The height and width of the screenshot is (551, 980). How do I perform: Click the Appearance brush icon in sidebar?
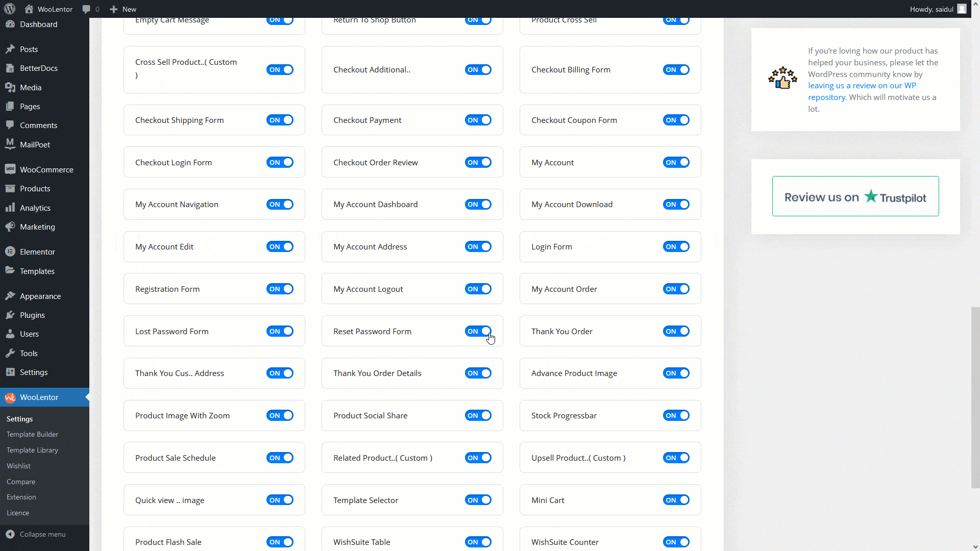(x=10, y=296)
